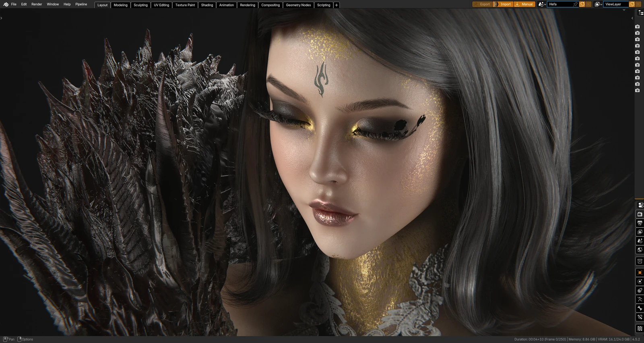The height and width of the screenshot is (343, 644).
Task: Open the Outliner editor type icon
Action: pyautogui.click(x=640, y=13)
